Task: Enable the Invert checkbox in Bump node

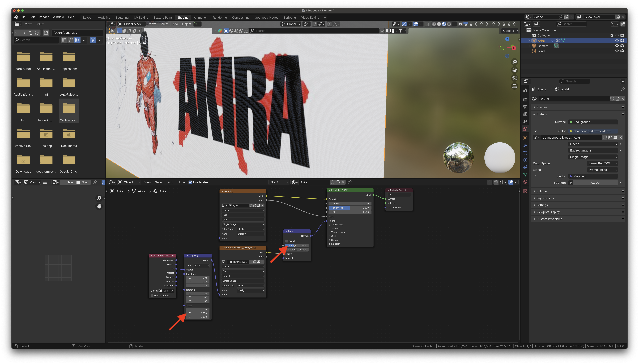Action: click(286, 241)
